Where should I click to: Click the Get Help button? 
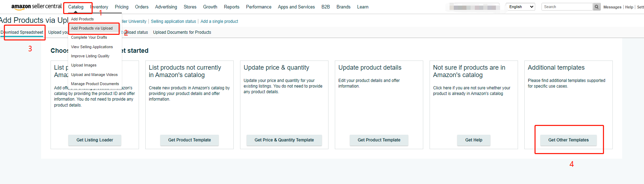tap(474, 140)
